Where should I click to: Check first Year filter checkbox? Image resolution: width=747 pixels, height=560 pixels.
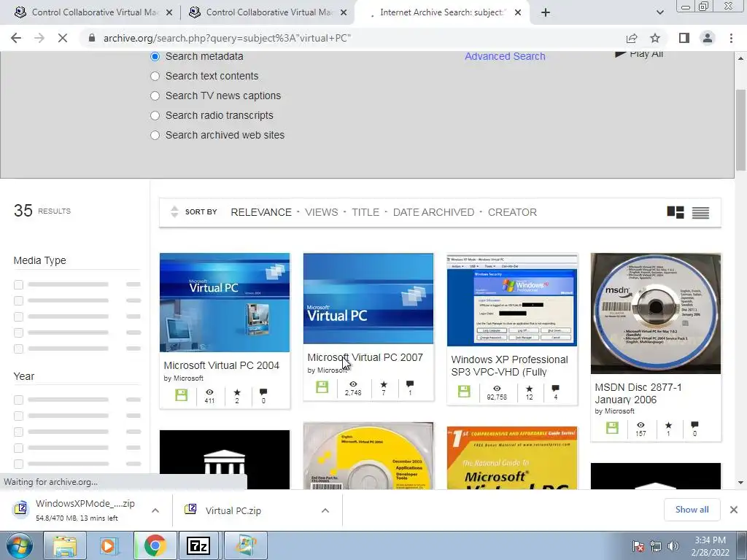pos(18,400)
